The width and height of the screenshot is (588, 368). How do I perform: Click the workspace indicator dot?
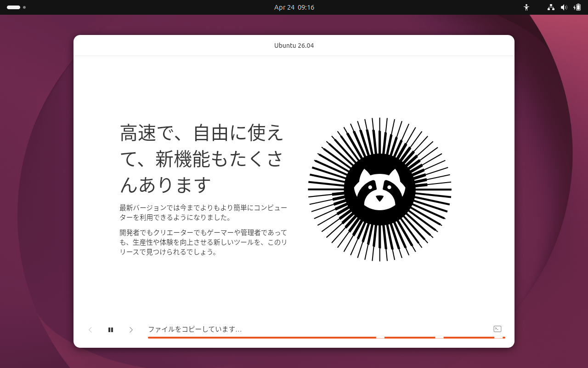(24, 7)
